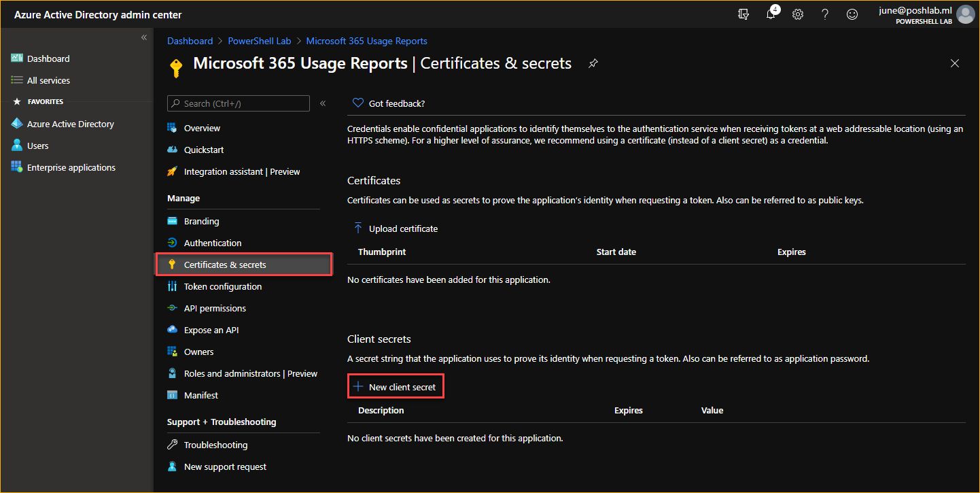Click the Branding icon
The image size is (980, 493).
172,221
